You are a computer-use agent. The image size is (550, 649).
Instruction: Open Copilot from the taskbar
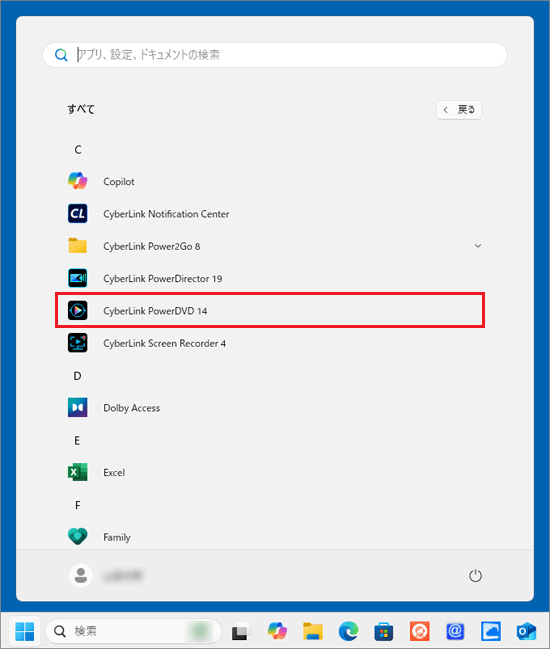pos(277,631)
